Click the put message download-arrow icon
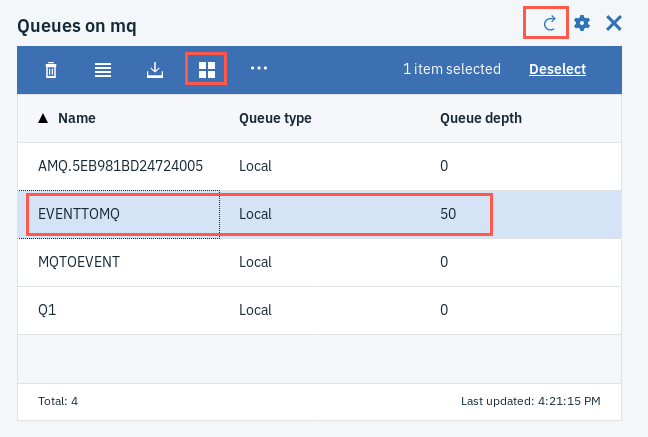This screenshot has width=648, height=437. 155,69
